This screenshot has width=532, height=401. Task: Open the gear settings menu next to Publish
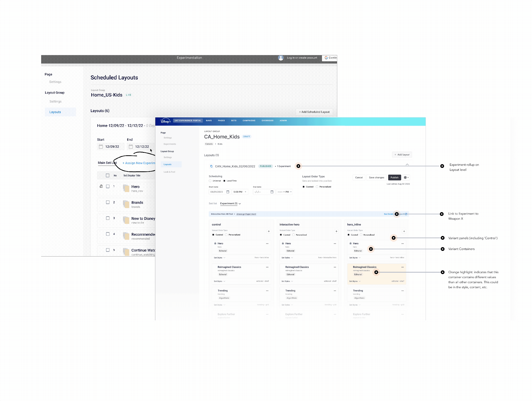click(x=406, y=178)
